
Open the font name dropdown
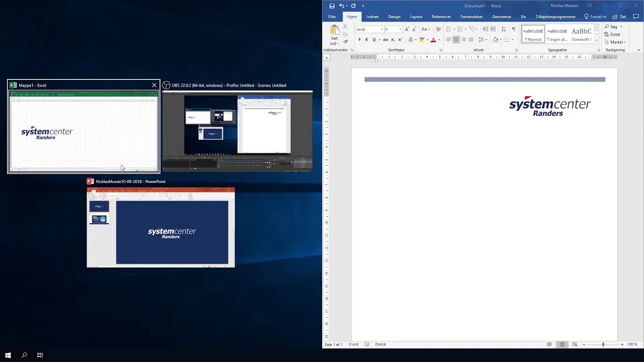click(x=382, y=29)
